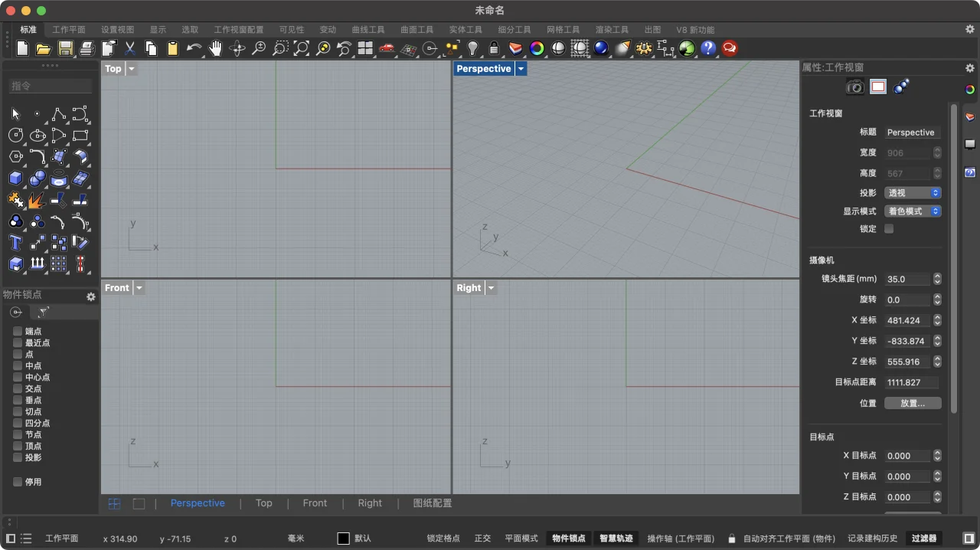Create a new file with the blank document icon

click(22, 48)
